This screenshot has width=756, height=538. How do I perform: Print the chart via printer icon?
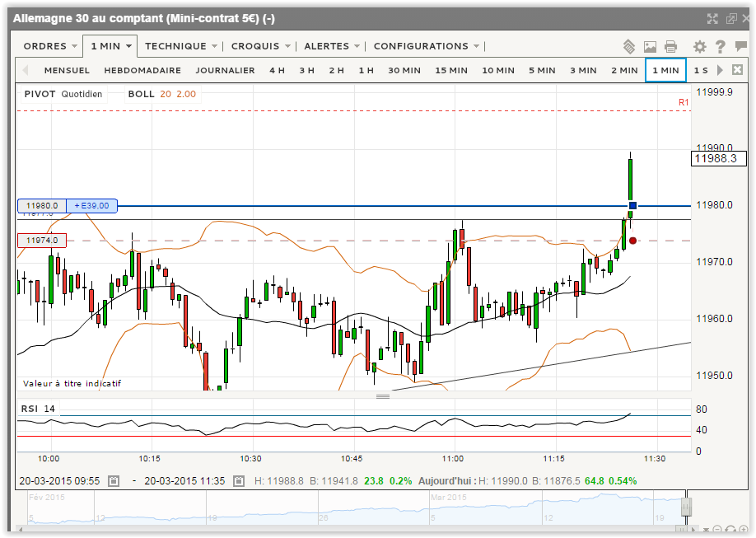pos(670,47)
